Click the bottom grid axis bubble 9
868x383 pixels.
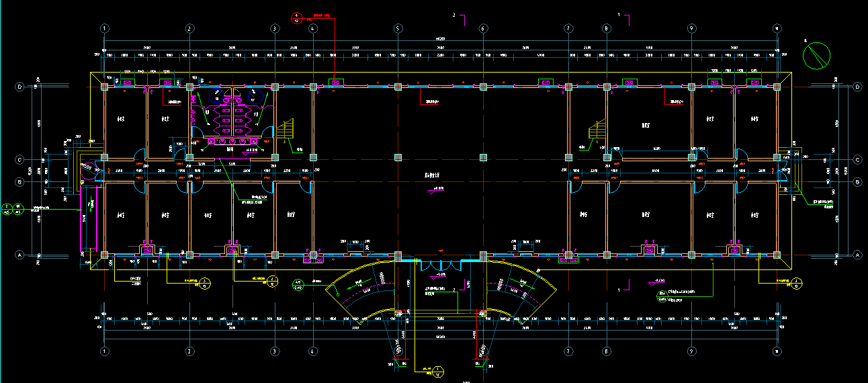click(691, 351)
